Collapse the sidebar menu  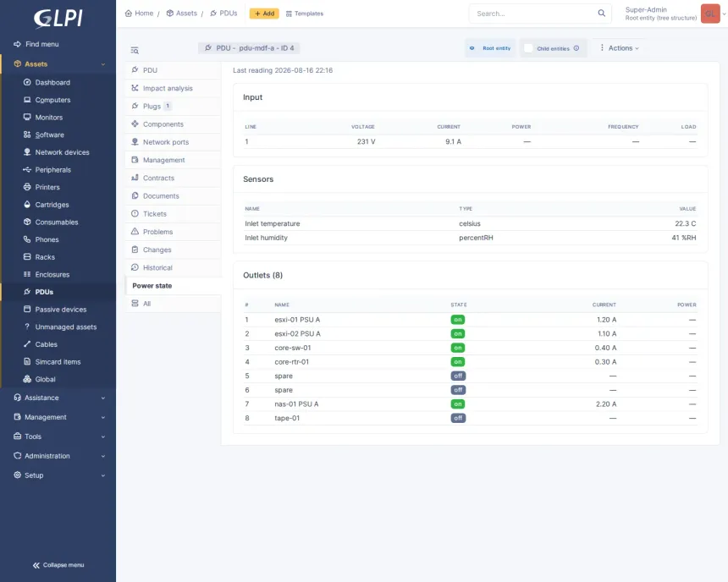(x=58, y=565)
